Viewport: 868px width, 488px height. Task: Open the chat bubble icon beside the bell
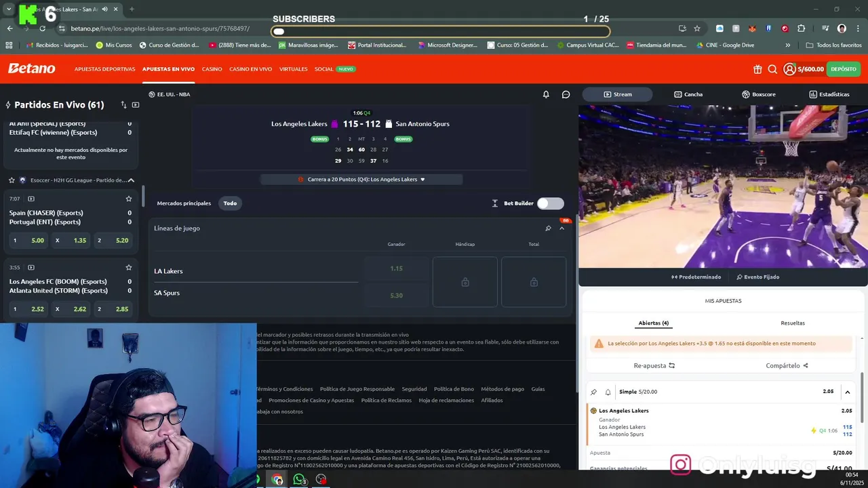coord(566,94)
